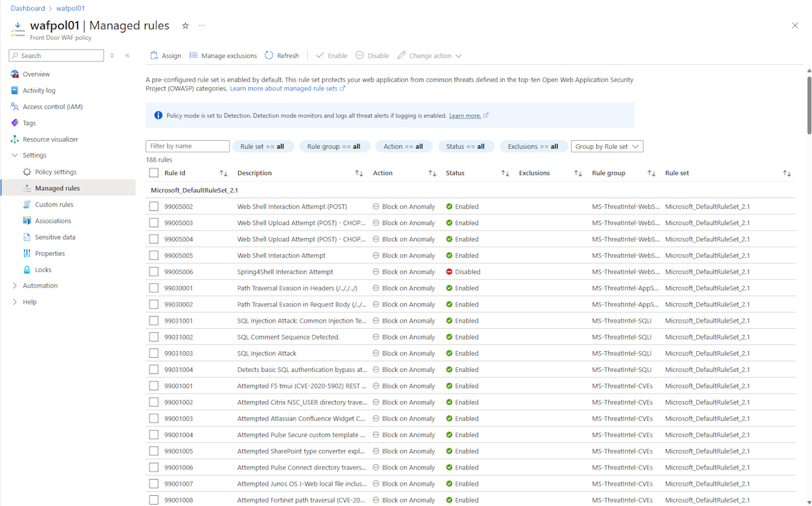The width and height of the screenshot is (812, 506).
Task: Click the Microsoft_DefaultRuleSet_2.1 group header
Action: [194, 190]
